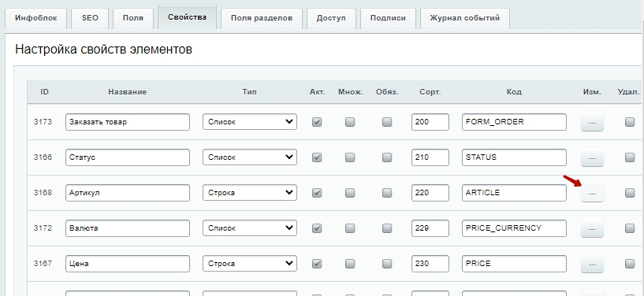644x296 pixels.
Task: Toggle active checkbox for Цена
Action: 317,264
